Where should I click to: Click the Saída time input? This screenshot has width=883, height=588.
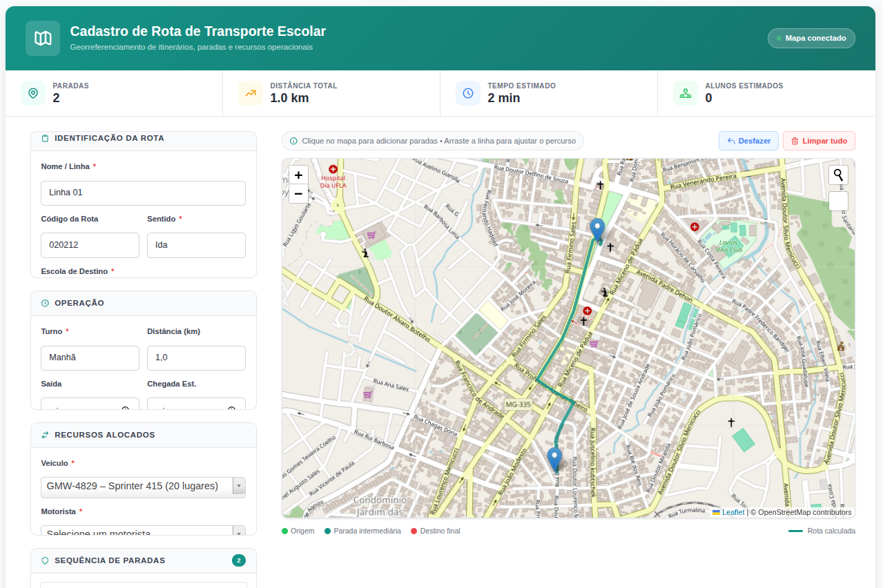tap(90, 404)
